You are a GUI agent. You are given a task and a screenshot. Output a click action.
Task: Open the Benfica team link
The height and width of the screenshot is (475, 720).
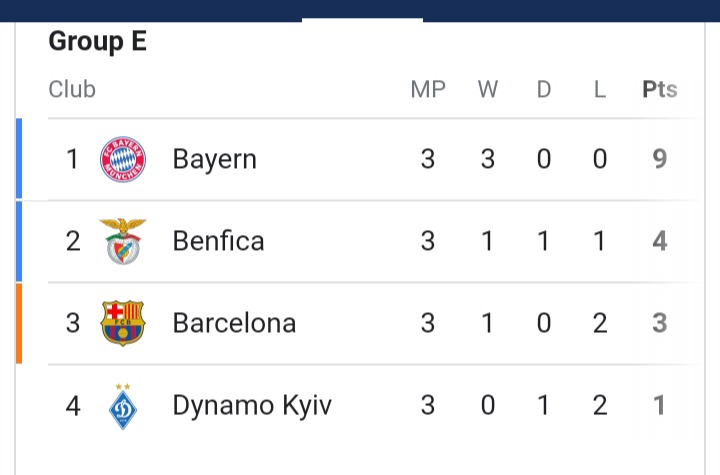pos(219,241)
